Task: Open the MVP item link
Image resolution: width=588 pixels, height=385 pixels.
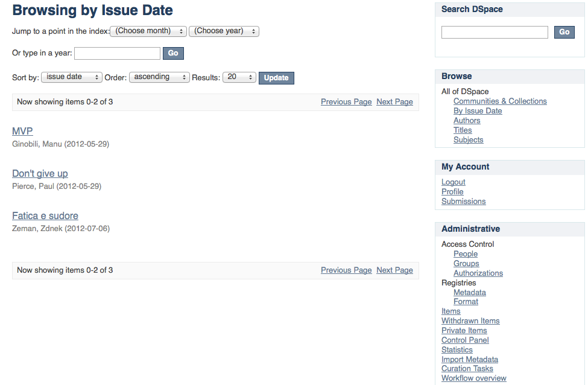Action: pos(22,131)
